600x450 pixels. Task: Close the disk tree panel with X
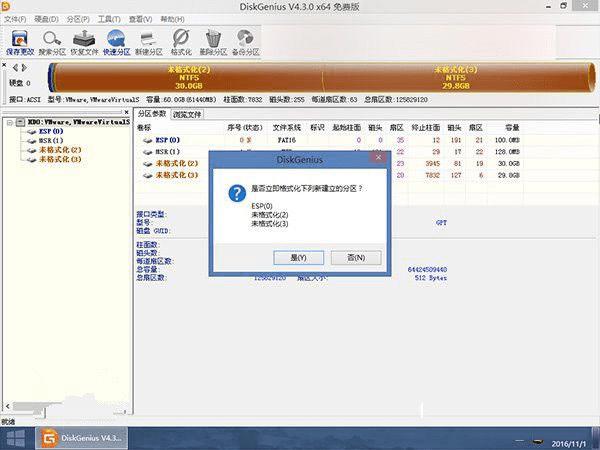(127, 112)
